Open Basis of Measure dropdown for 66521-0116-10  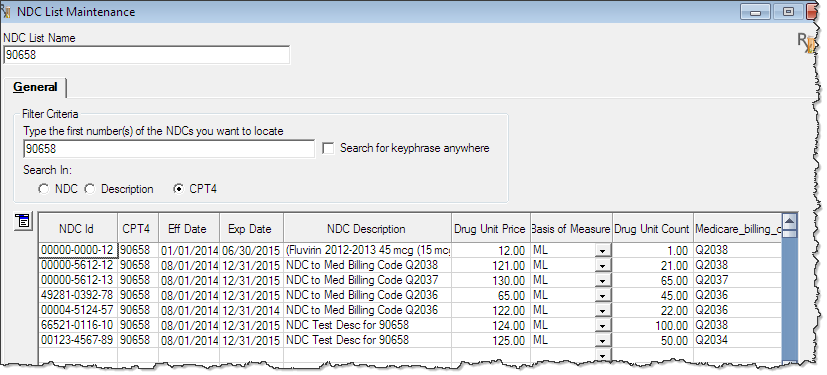point(603,325)
